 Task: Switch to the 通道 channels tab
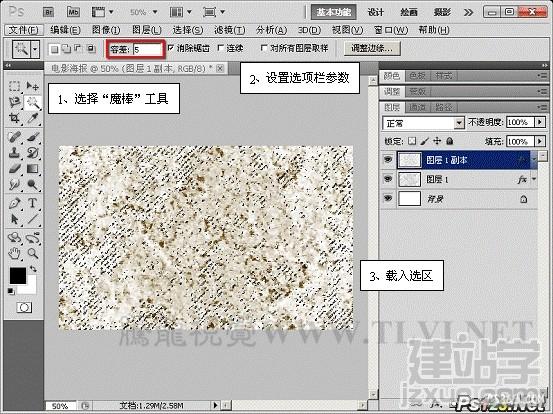pyautogui.click(x=417, y=107)
